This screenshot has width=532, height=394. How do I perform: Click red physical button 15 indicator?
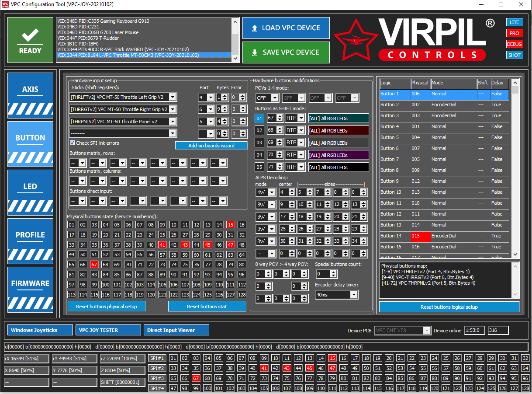[231, 225]
